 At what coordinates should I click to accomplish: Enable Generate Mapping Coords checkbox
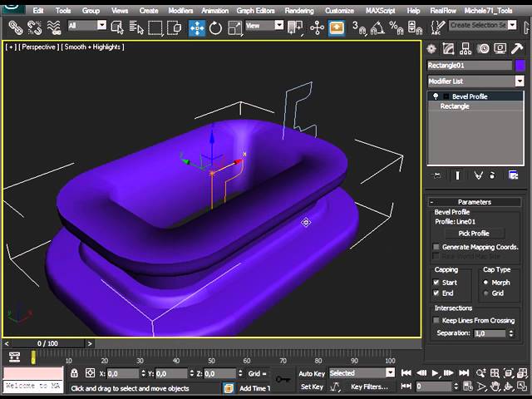point(436,247)
